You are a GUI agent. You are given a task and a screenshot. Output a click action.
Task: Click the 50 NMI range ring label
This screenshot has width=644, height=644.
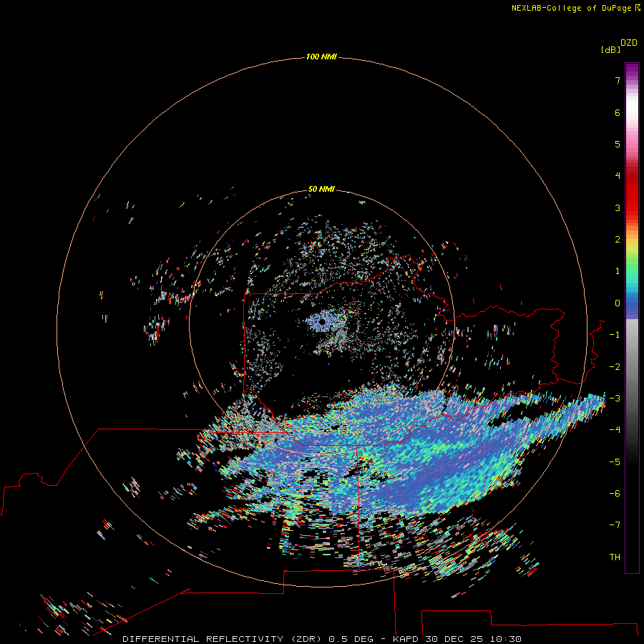[x=321, y=189]
